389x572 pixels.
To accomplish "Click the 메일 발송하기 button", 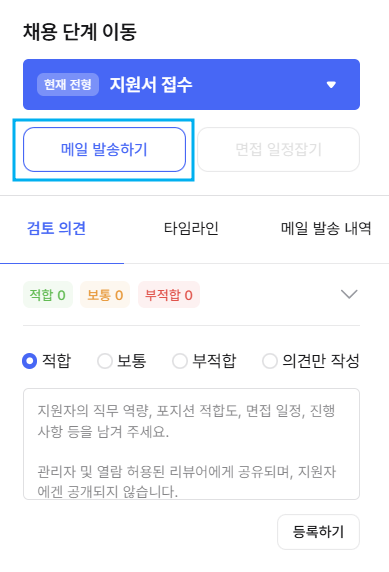I will click(104, 149).
